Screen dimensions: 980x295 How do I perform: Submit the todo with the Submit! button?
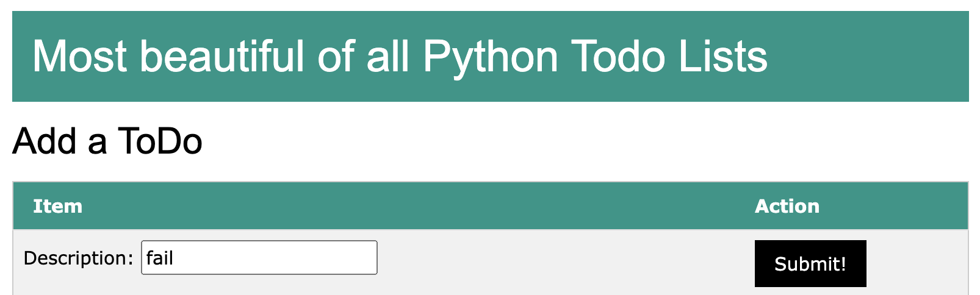(x=810, y=263)
